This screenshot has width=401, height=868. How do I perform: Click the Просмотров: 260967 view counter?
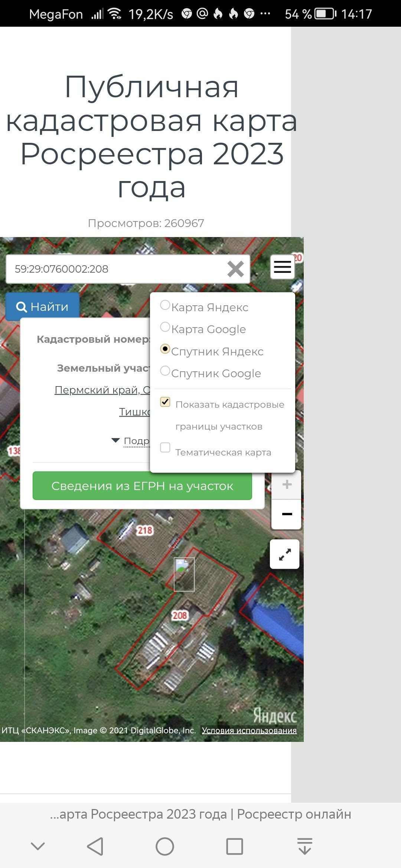click(x=146, y=223)
